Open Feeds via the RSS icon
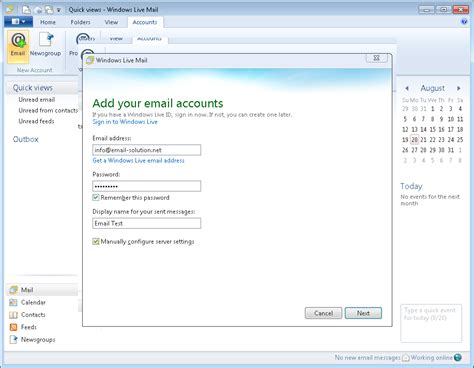 [x=13, y=327]
